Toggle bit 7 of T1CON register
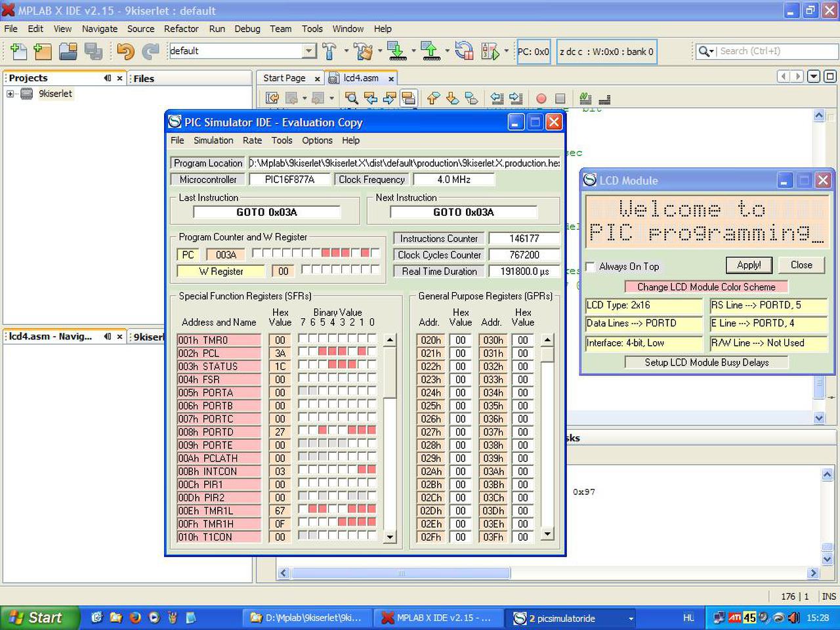Image resolution: width=840 pixels, height=630 pixels. coord(303,536)
